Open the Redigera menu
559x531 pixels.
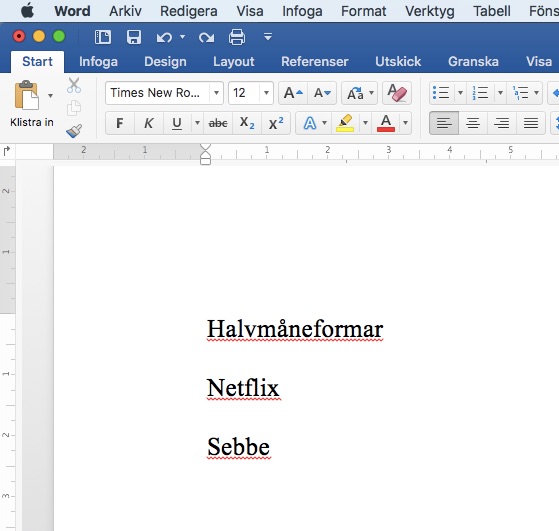[189, 11]
